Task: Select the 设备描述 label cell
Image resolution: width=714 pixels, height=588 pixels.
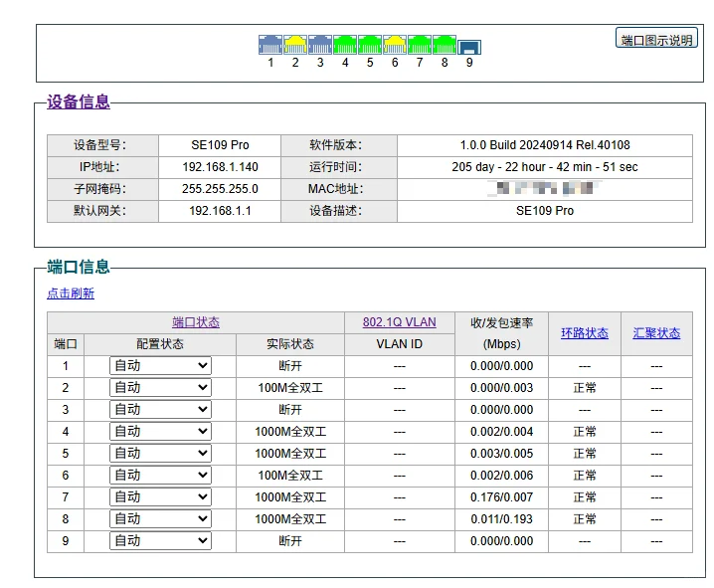Action: point(339,211)
